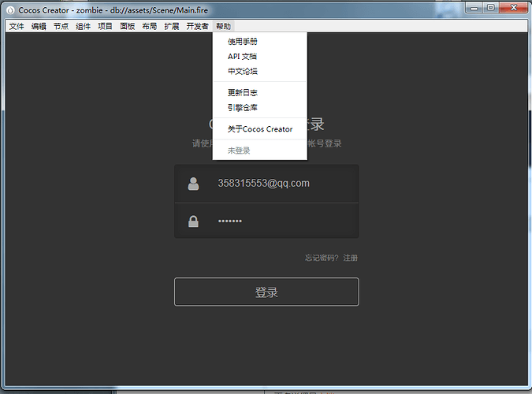
Task: Click the user avatar icon
Action: pyautogui.click(x=193, y=184)
